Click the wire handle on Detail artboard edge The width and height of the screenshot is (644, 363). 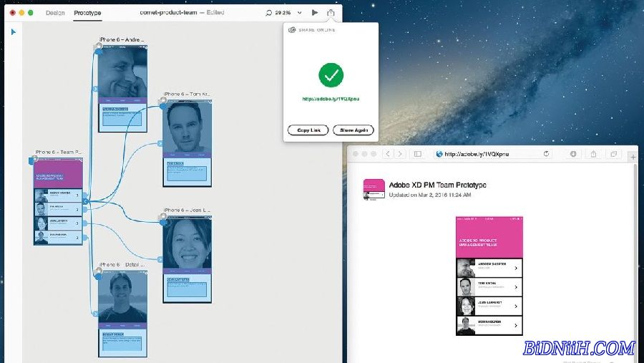pos(95,314)
